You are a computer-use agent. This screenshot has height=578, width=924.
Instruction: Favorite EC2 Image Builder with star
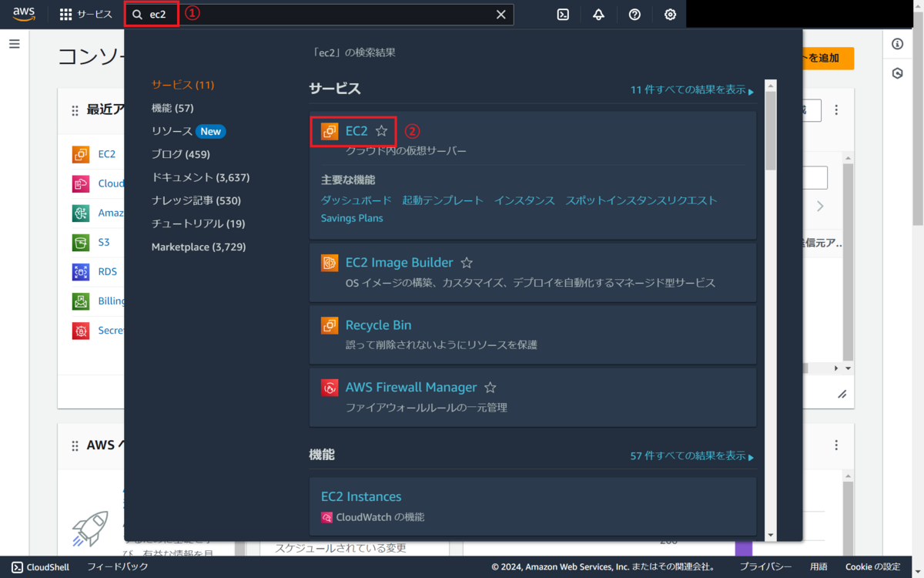(x=466, y=263)
